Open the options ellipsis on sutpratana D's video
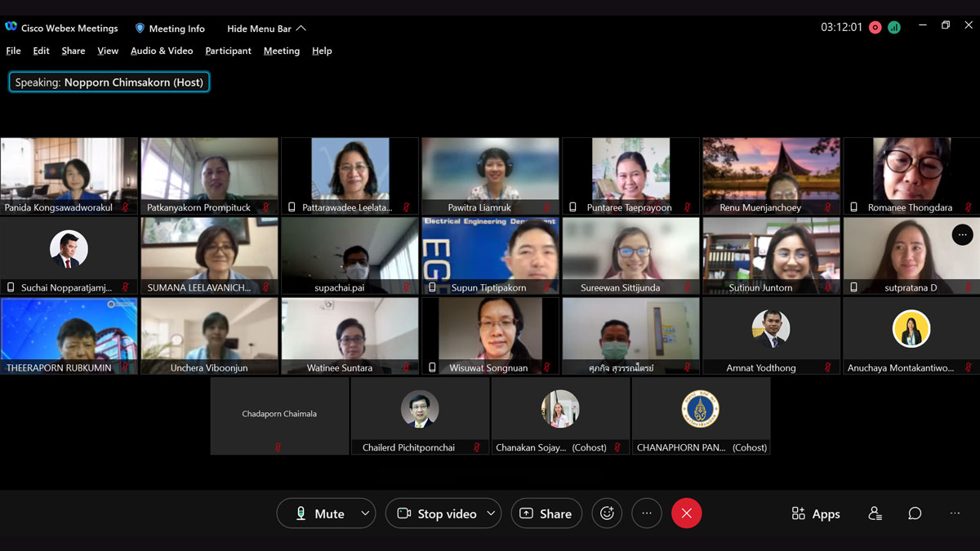The image size is (980, 551). point(962,234)
